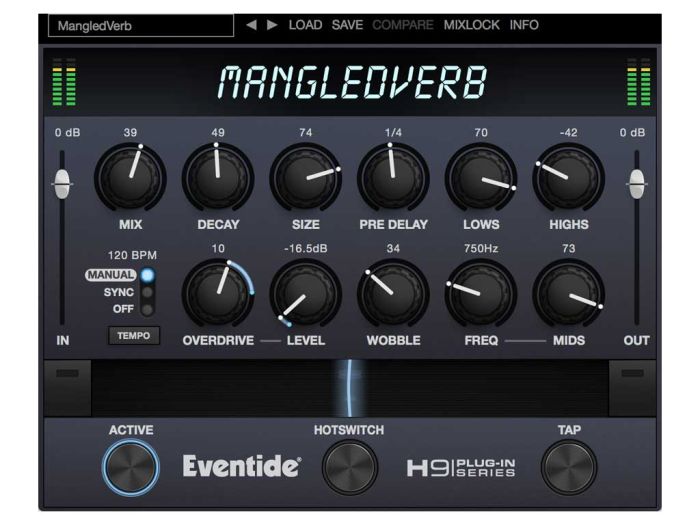Click the LEVEL knob
700x525 pixels.
(x=306, y=294)
